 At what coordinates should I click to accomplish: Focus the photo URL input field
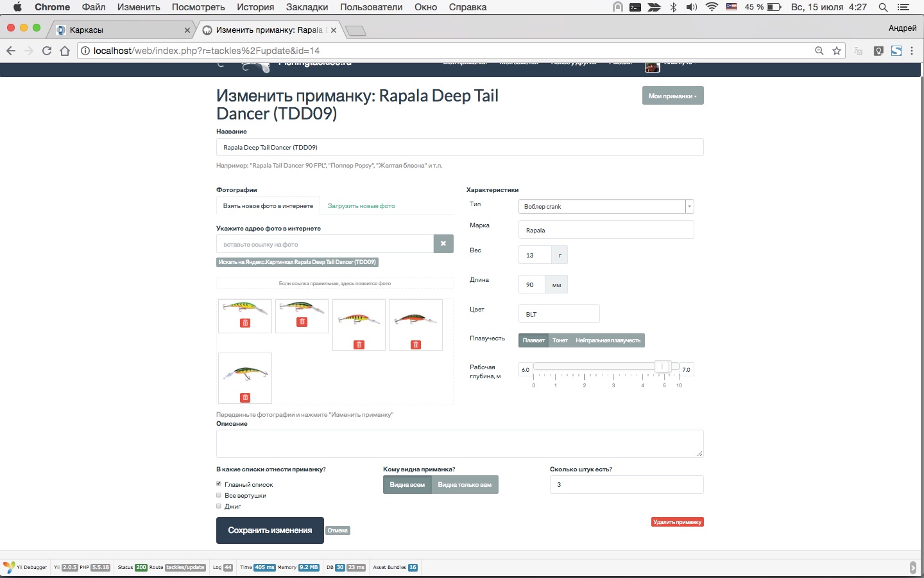click(325, 244)
